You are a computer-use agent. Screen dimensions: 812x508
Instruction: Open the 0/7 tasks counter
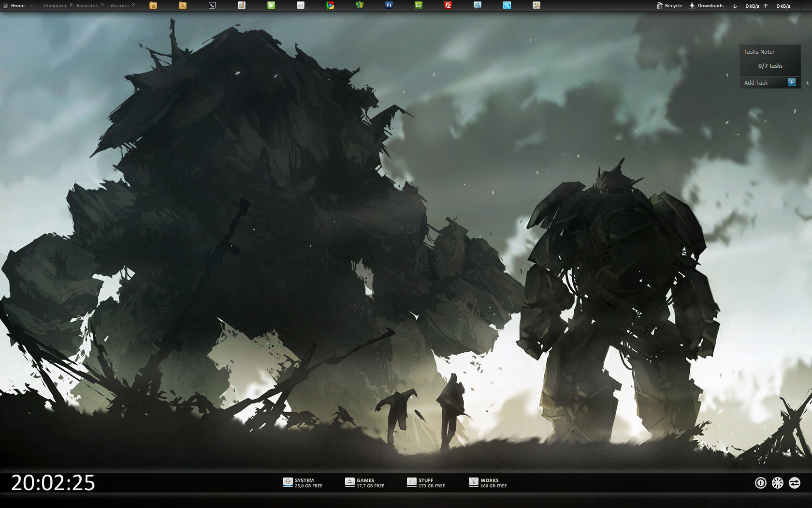pyautogui.click(x=770, y=66)
